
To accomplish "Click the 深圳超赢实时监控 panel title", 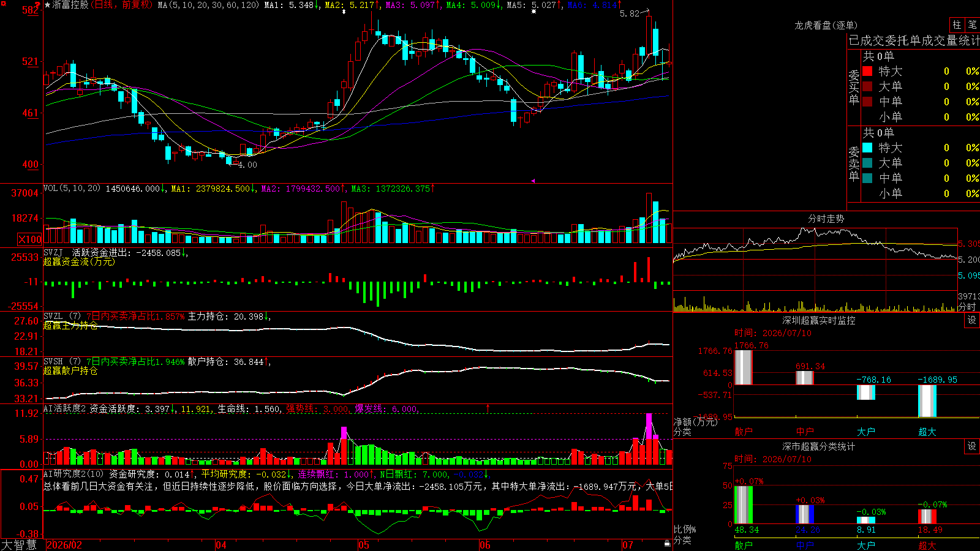I will [819, 320].
